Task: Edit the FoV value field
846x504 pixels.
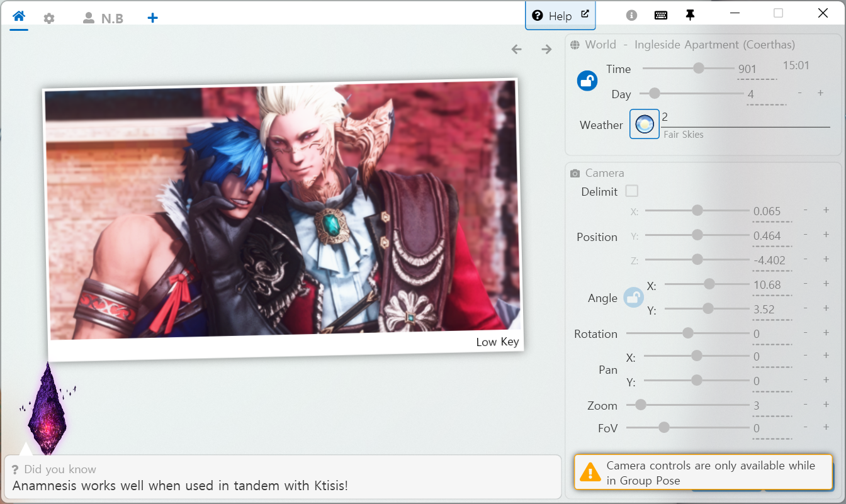Action: point(772,429)
